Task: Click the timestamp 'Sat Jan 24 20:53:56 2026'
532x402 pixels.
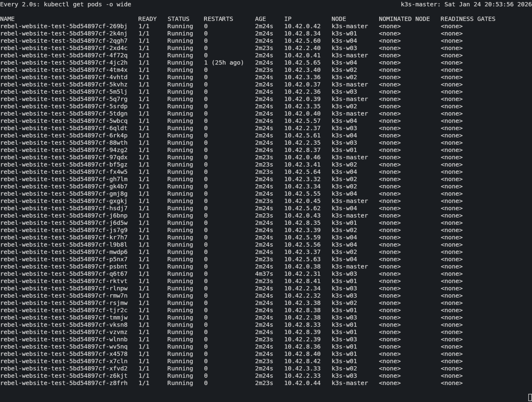Action: click(x=488, y=4)
